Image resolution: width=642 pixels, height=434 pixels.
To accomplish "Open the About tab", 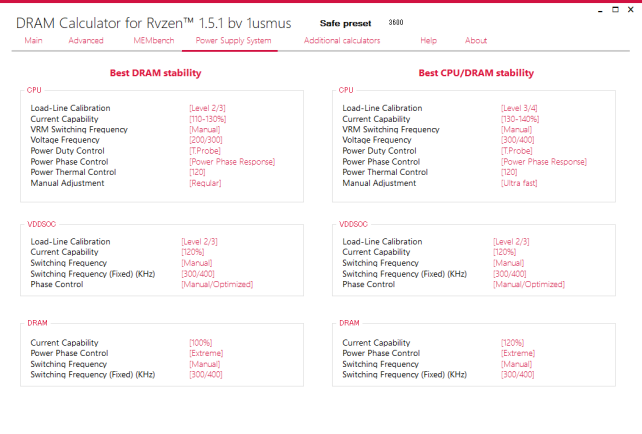I will (476, 41).
